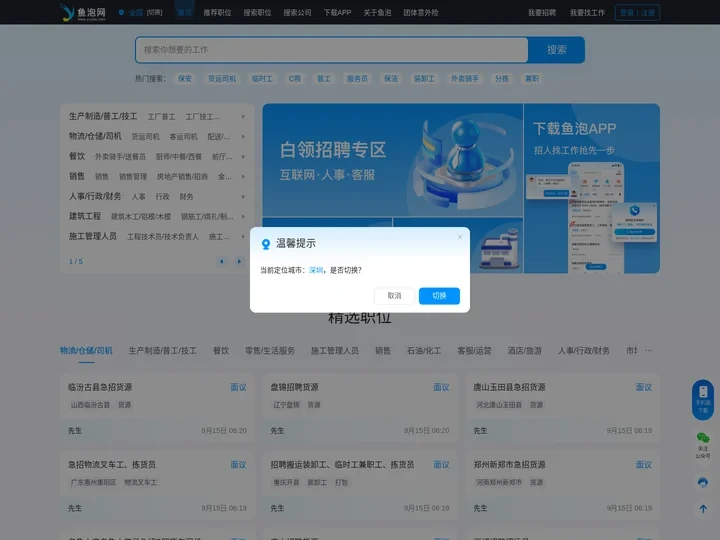Open job card 盘锦招聘货源
The image size is (720, 540).
(360, 408)
